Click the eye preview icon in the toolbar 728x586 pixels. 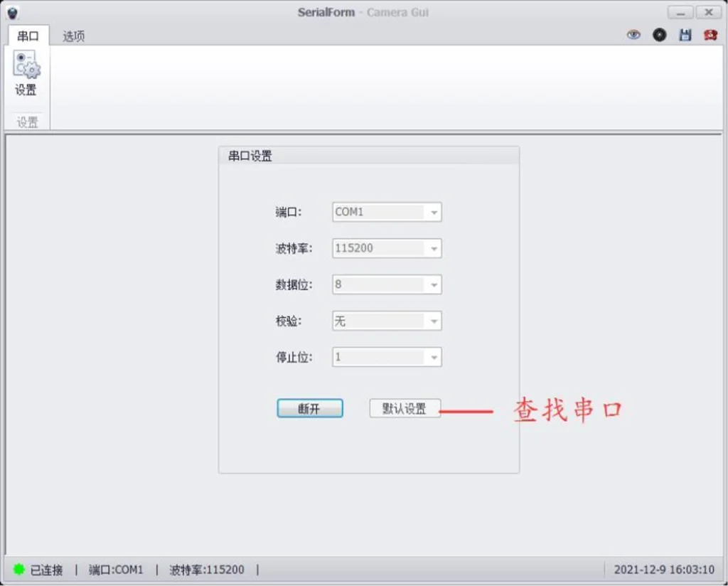tap(633, 34)
